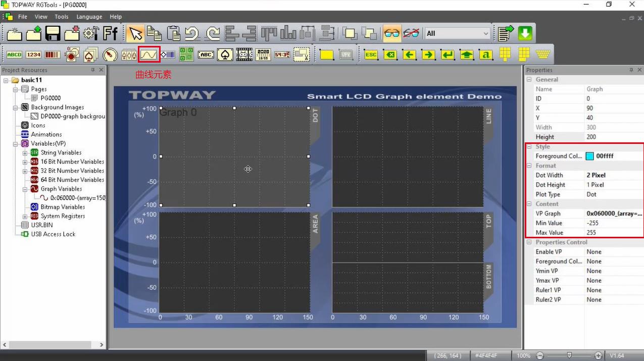Viewport: 644px width, 361px height.
Task: Collapse the basic11 project node
Action: (6, 80)
